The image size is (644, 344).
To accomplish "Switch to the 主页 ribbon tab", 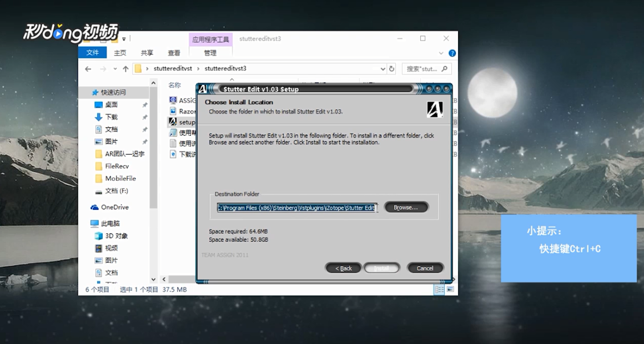I will 120,53.
